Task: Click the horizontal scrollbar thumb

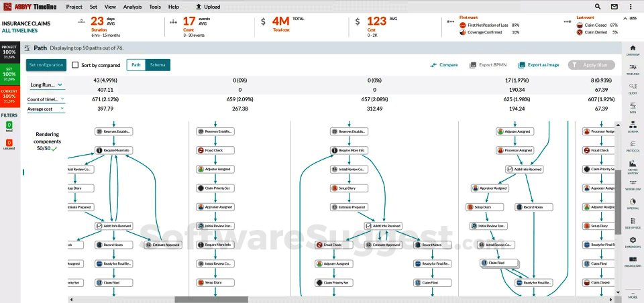Action: [x=211, y=300]
